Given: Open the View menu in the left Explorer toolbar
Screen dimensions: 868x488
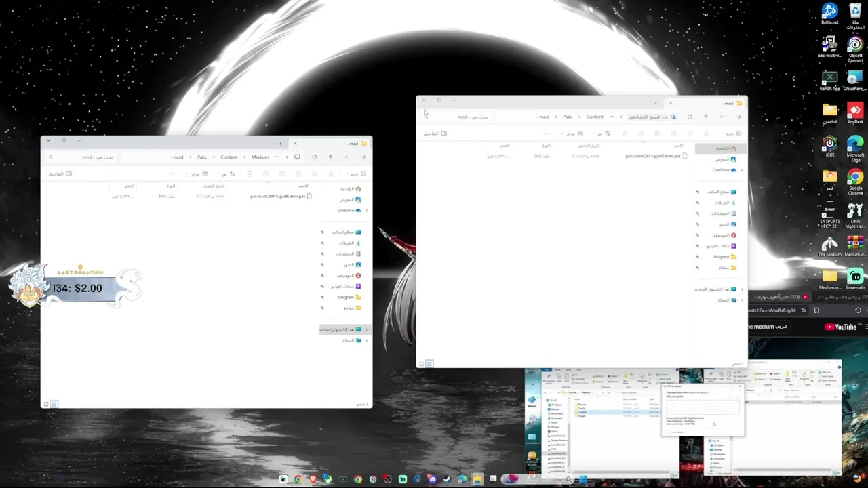Looking at the screenshot, I should click(197, 174).
